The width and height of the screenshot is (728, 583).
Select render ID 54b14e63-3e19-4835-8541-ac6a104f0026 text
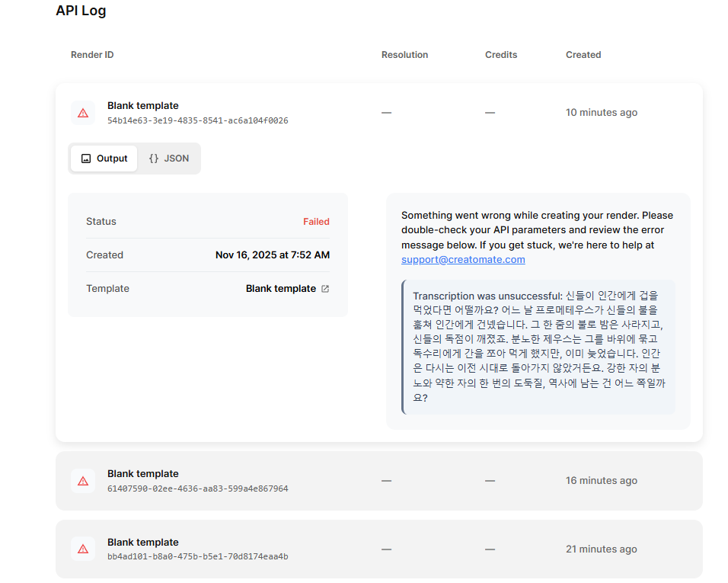pos(197,120)
